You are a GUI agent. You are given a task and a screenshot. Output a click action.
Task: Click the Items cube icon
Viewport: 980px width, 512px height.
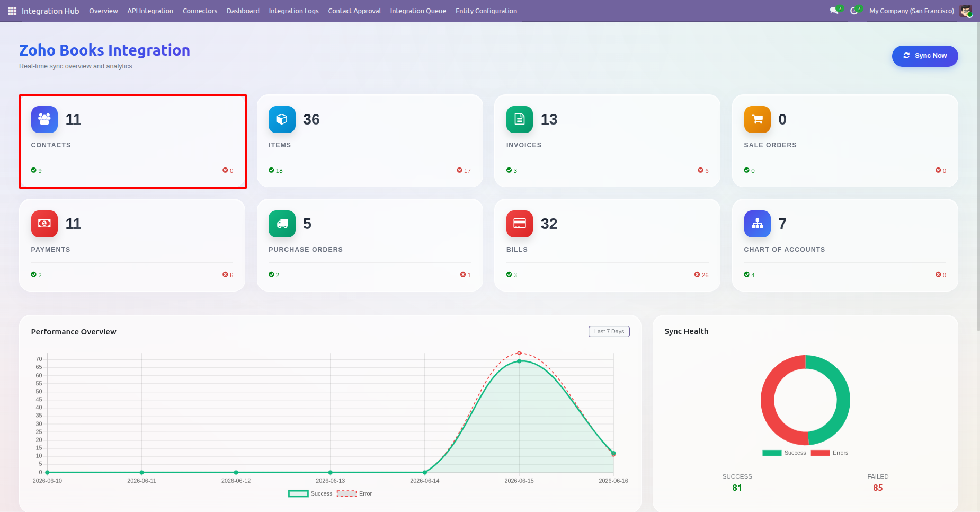[x=282, y=119]
